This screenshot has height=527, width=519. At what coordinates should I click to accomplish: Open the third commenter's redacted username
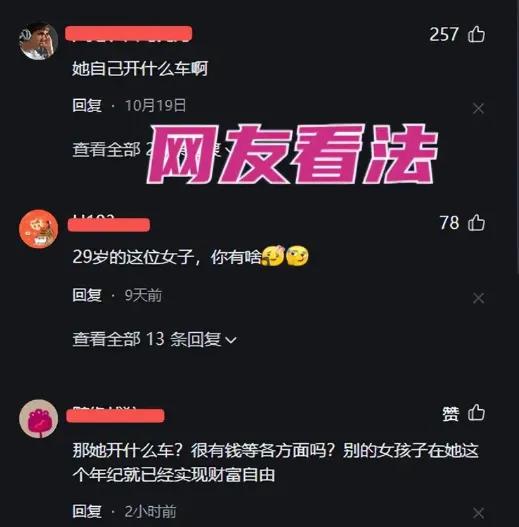(x=115, y=415)
